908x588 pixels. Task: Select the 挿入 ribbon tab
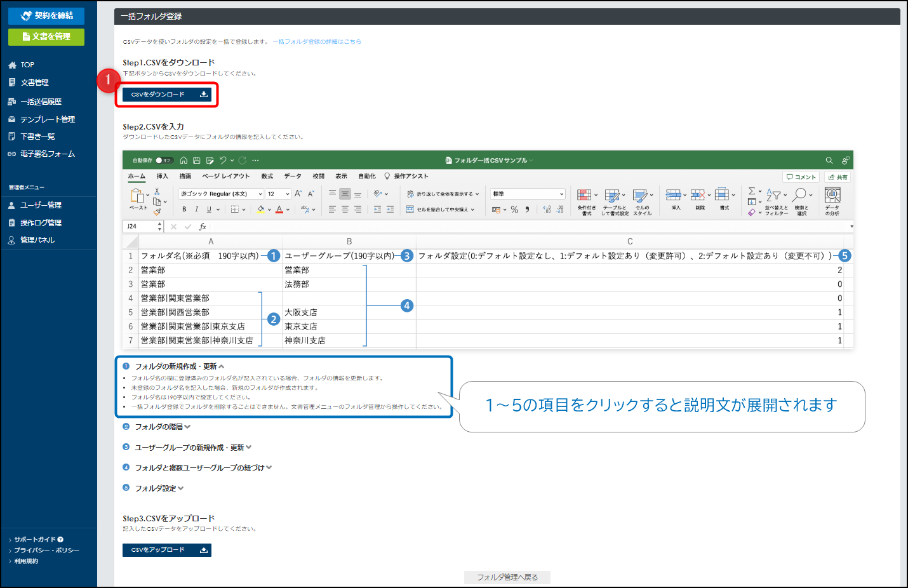163,177
